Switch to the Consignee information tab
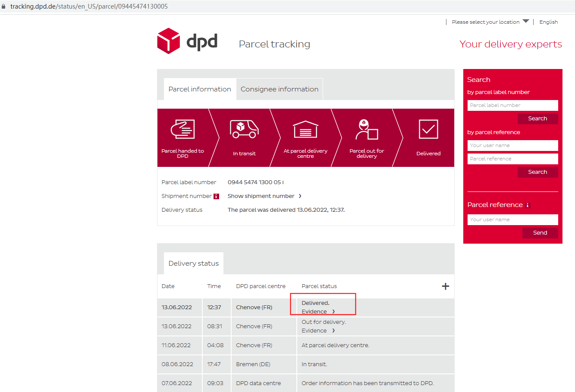The image size is (575, 392). (x=280, y=89)
